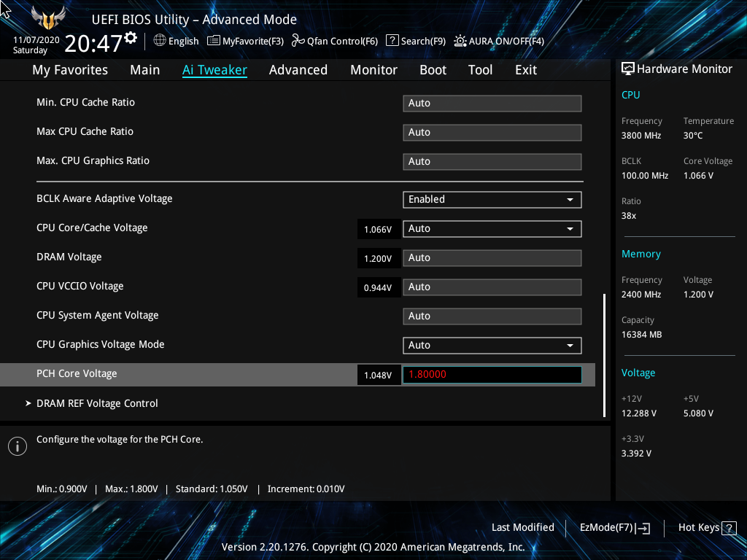This screenshot has height=560, width=747.
Task: Click the 0.944V VCCIO value
Action: click(379, 287)
